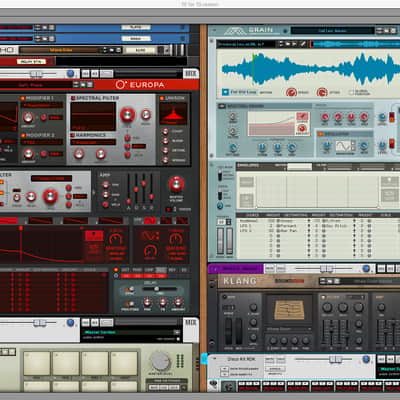Switch to the DIST effect tab
Viewport: 400px width, 400px height.
[x=126, y=270]
